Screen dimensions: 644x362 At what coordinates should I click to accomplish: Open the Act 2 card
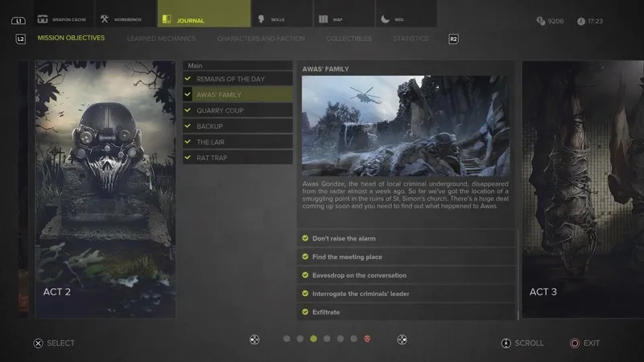coord(105,189)
